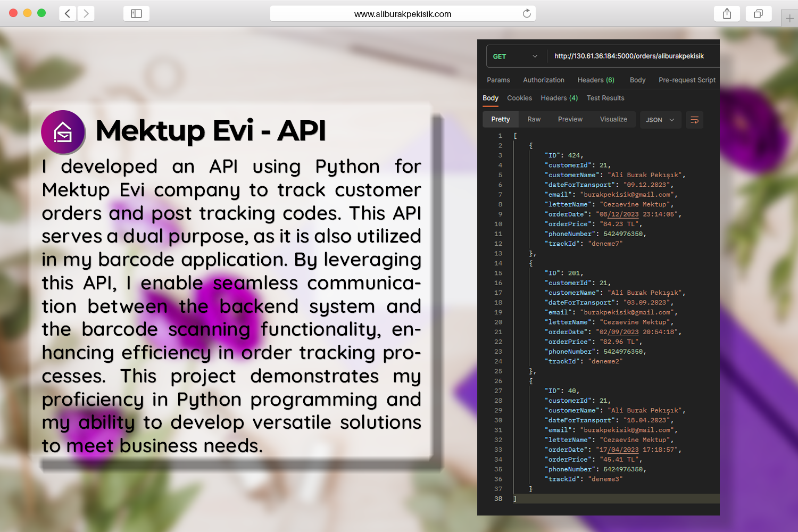This screenshot has width=798, height=532.
Task: Click the dateForTransport "03.09.2023" value
Action: point(646,302)
